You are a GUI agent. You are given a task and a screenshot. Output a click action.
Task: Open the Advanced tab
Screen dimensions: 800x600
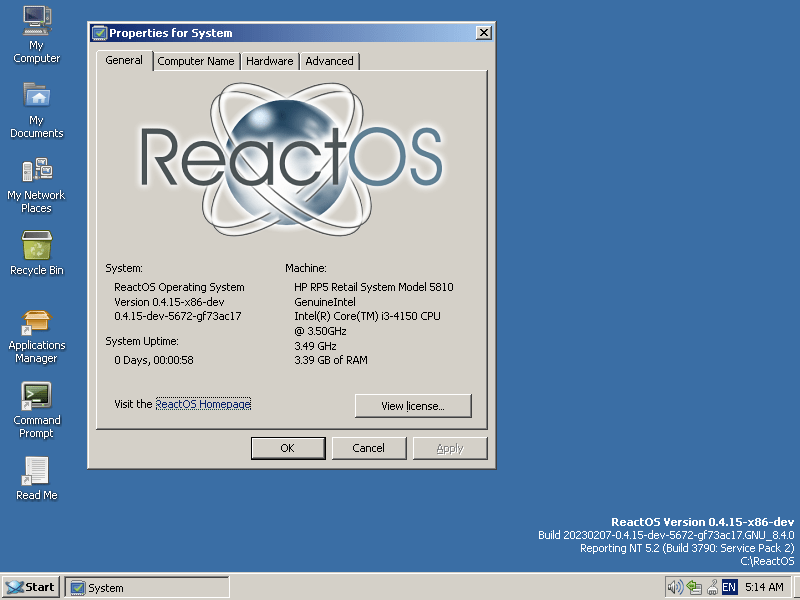tap(329, 61)
